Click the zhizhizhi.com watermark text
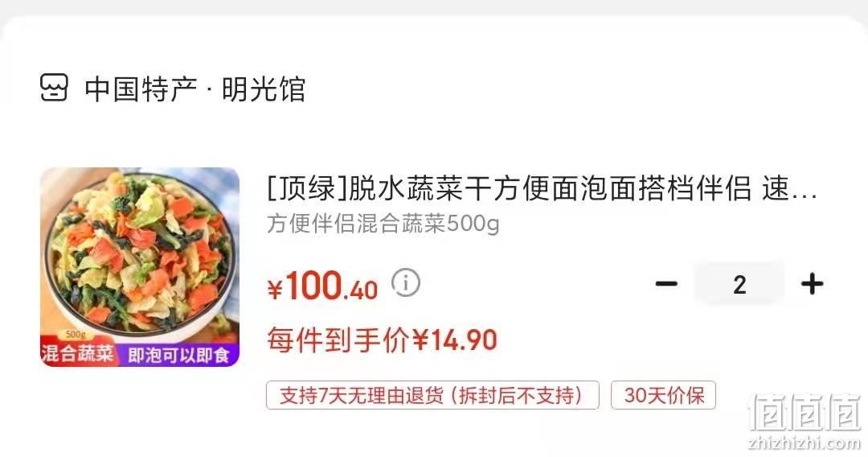 (x=804, y=443)
